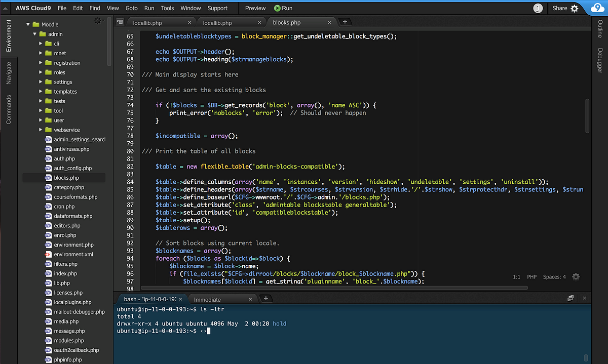The width and height of the screenshot is (608, 364).
Task: Collapse the Moodle folder
Action: pos(29,24)
